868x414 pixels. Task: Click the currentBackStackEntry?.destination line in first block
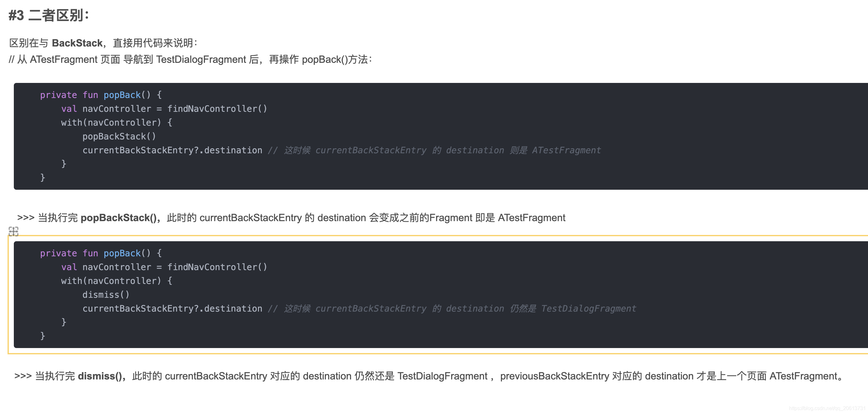click(173, 150)
